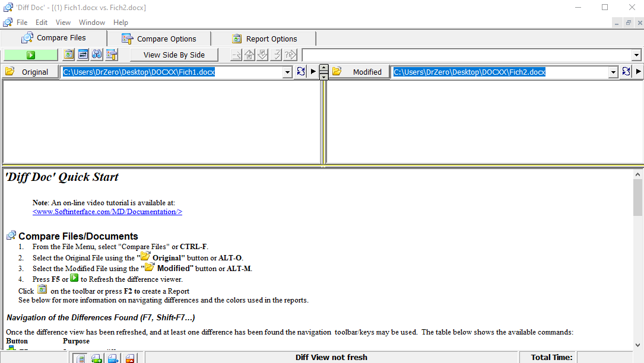Click the splitter down arrow stepper
This screenshot has width=644, height=363.
pos(324,77)
